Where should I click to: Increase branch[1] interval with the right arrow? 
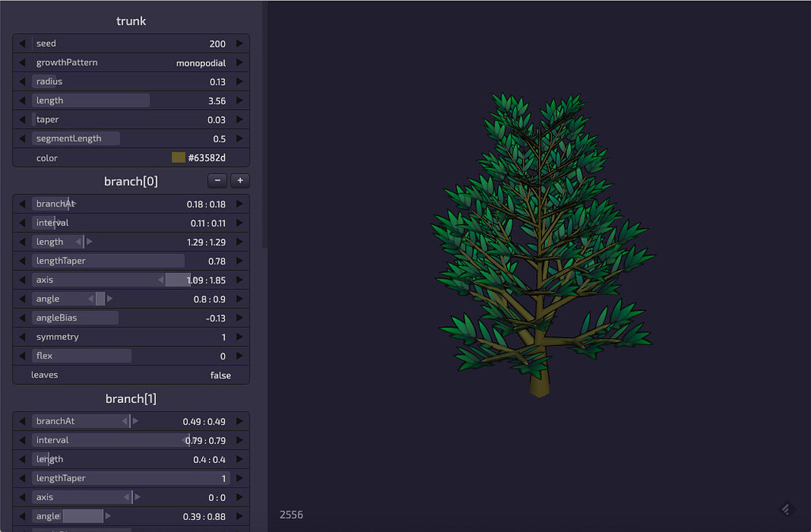240,439
